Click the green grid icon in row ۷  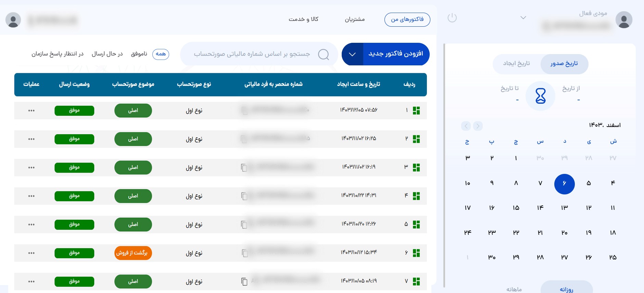pos(416,281)
